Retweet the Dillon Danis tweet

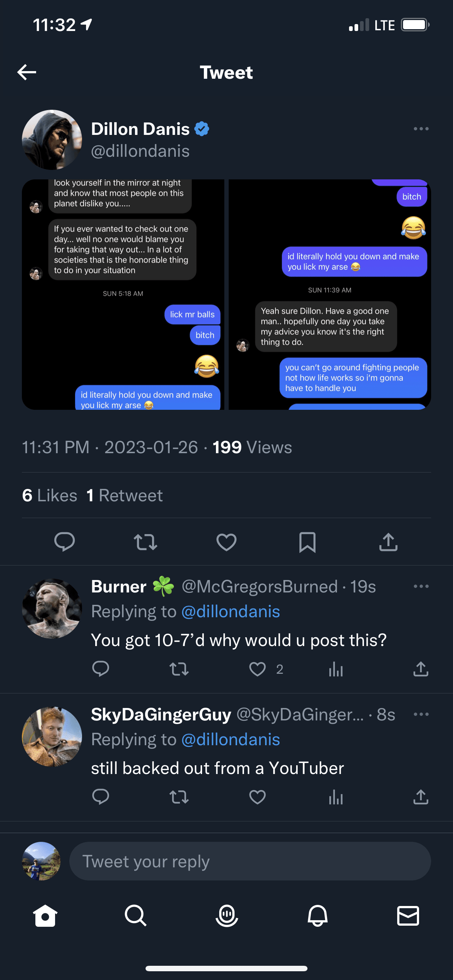[x=146, y=542]
